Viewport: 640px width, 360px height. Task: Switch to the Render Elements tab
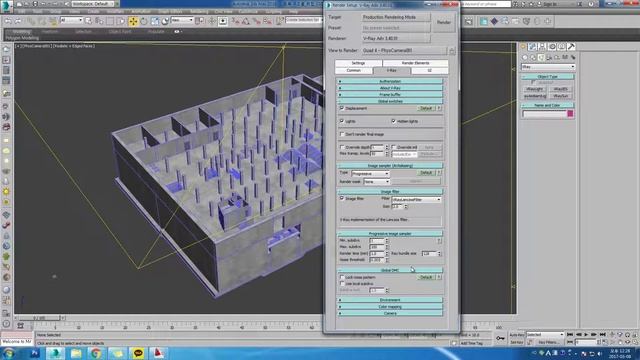coord(416,63)
